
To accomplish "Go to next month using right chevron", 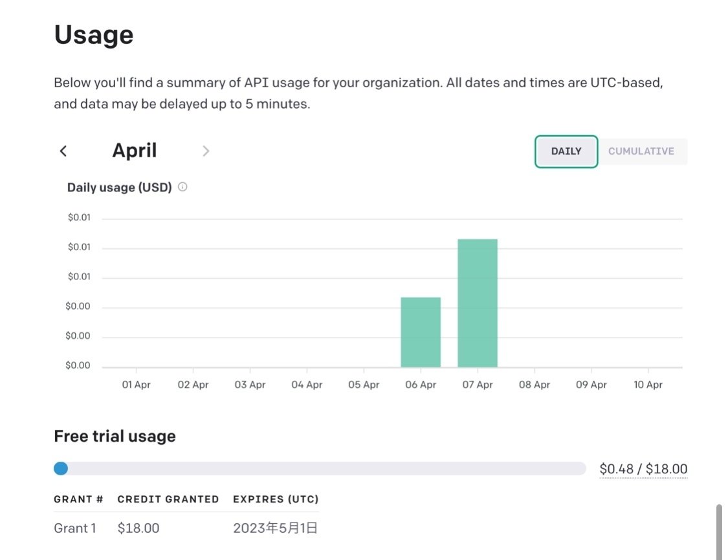I will (206, 151).
